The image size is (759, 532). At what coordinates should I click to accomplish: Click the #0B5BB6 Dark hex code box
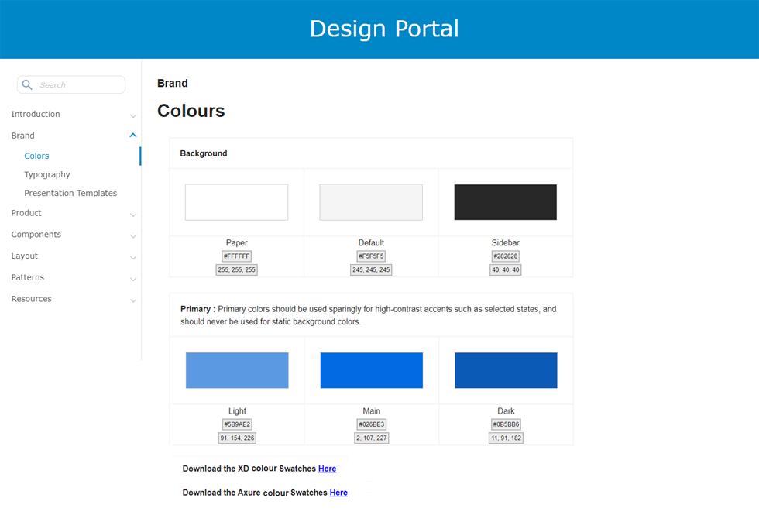tap(506, 424)
